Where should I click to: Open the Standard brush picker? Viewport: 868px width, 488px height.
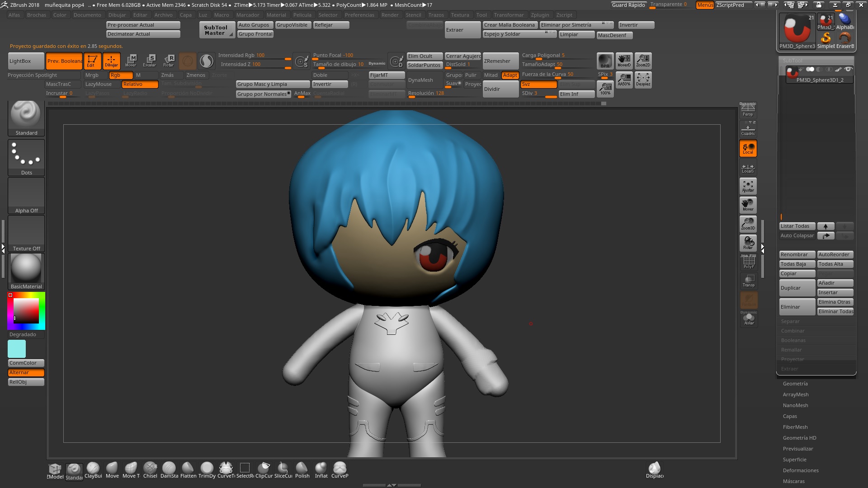click(x=26, y=118)
